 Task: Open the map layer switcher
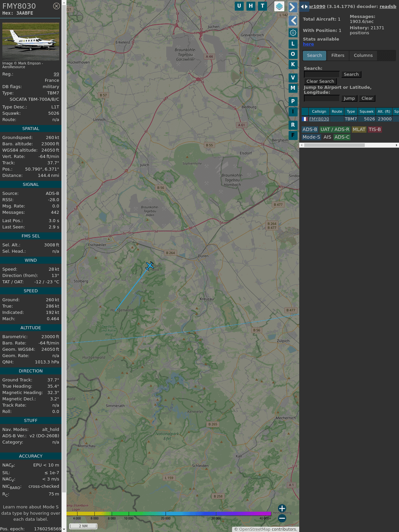click(x=279, y=6)
